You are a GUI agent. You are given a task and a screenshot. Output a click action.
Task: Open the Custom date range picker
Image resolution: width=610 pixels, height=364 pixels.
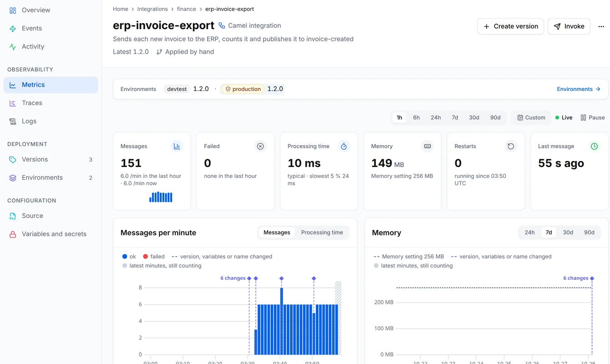pos(531,117)
